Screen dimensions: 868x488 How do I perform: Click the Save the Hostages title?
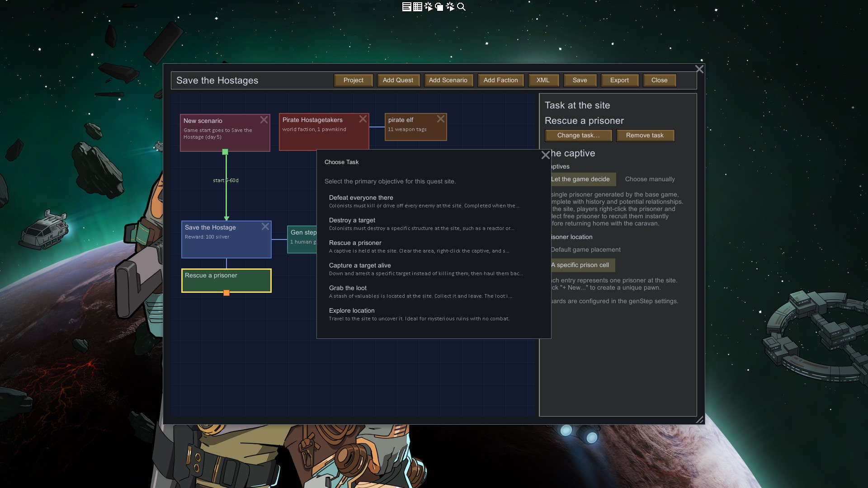pos(217,80)
